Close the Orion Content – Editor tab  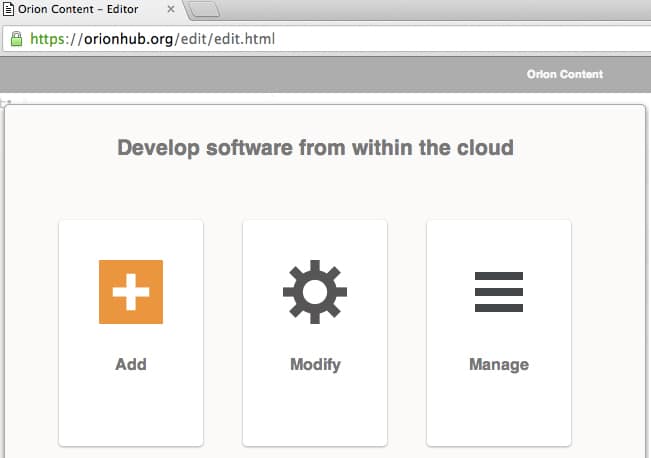point(169,9)
